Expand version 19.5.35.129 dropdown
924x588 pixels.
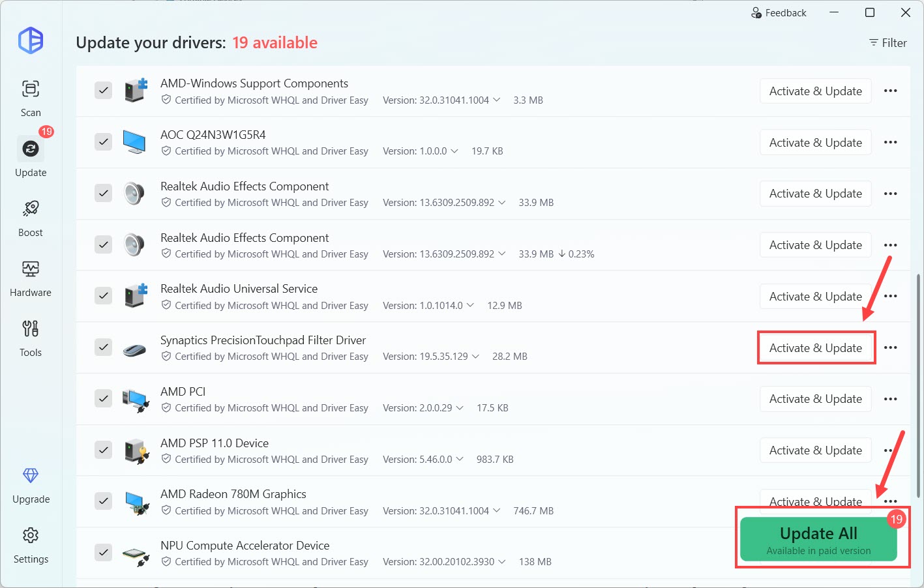(476, 357)
